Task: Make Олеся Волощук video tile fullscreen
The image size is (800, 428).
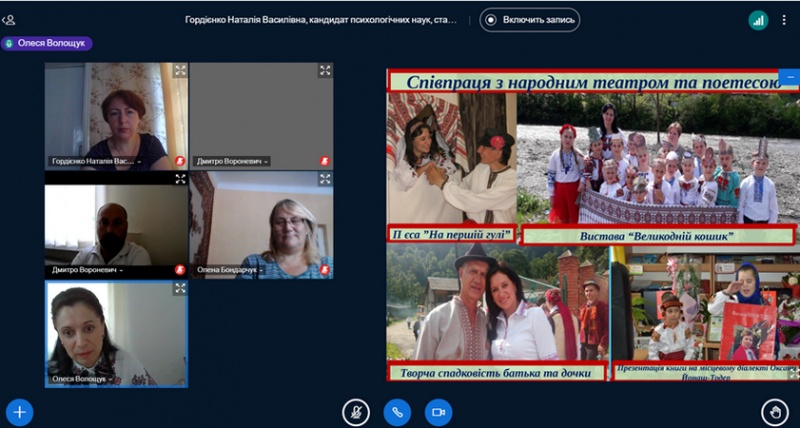Action: coord(180,288)
